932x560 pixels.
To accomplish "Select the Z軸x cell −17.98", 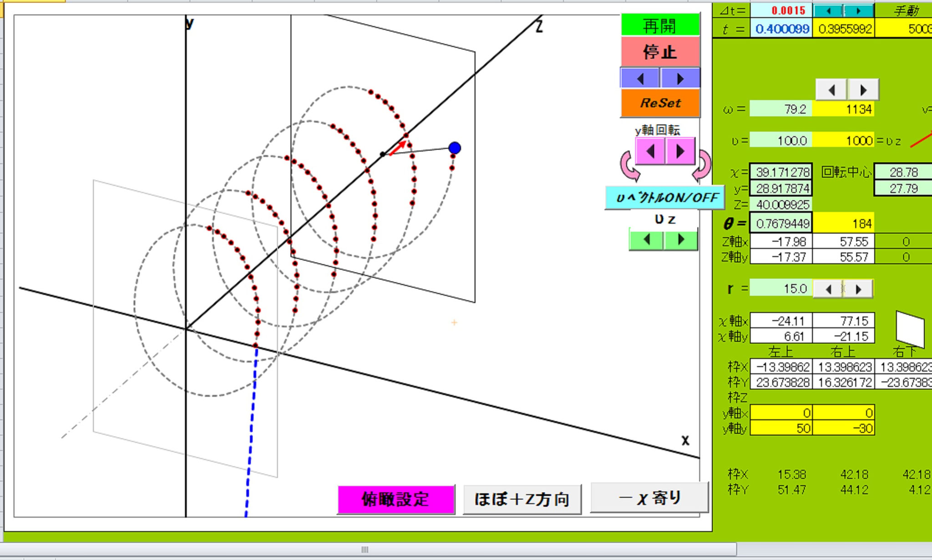I will click(781, 242).
